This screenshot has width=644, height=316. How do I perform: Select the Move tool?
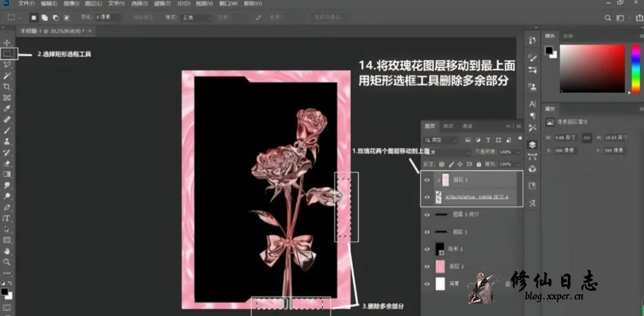pyautogui.click(x=7, y=42)
